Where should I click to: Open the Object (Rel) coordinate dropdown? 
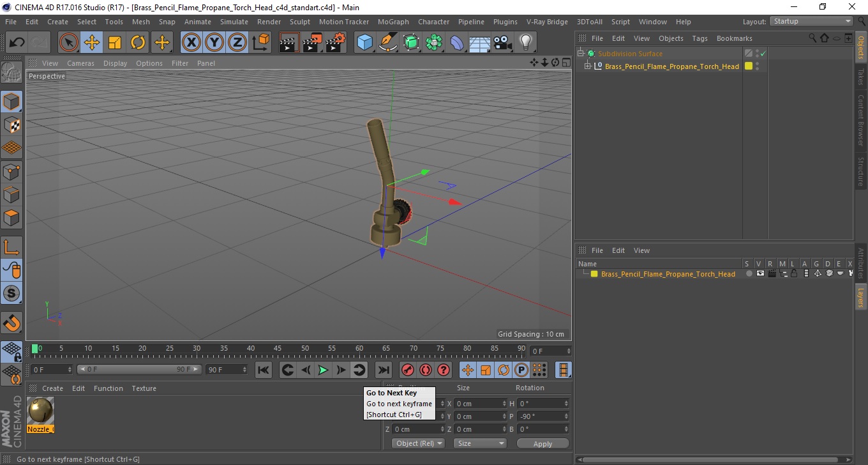point(418,443)
